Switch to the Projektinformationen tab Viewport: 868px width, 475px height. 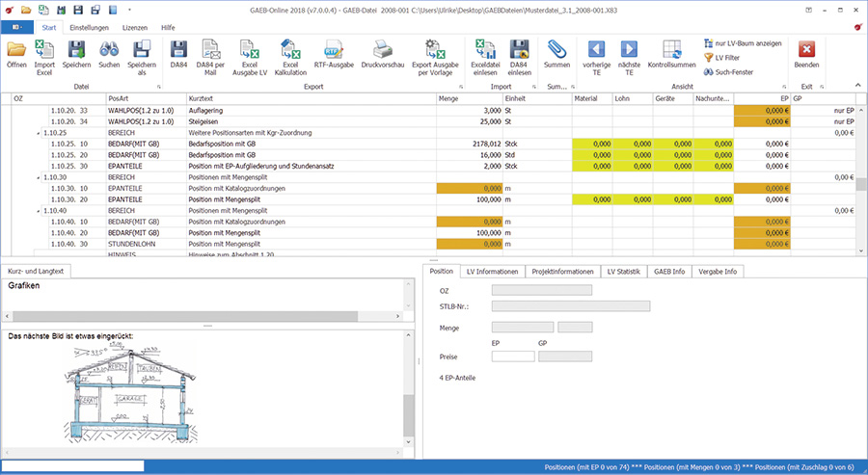tap(562, 272)
